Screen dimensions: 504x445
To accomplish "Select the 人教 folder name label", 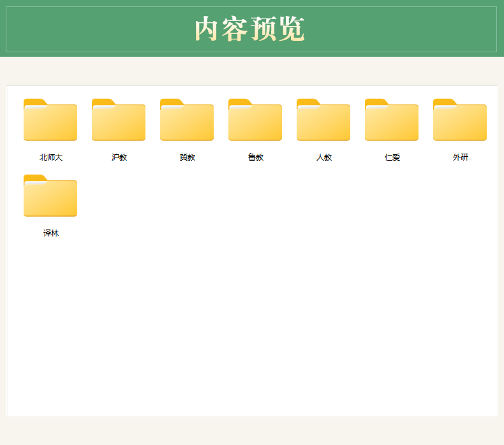I will click(x=324, y=157).
